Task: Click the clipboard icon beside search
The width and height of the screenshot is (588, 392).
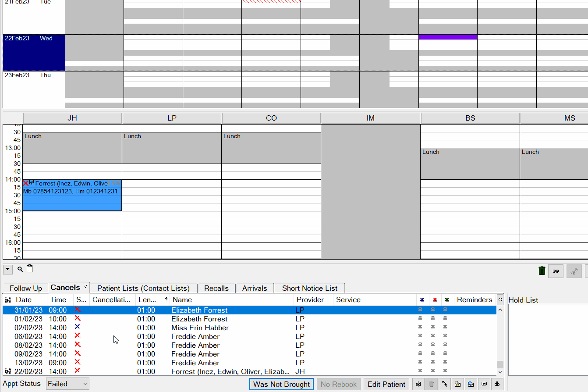Action: (x=29, y=269)
